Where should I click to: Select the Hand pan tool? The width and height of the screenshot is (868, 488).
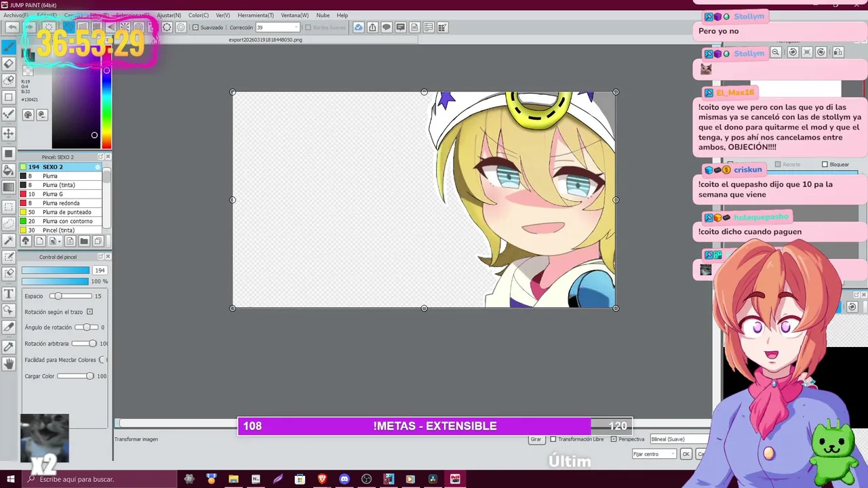pos(9,363)
